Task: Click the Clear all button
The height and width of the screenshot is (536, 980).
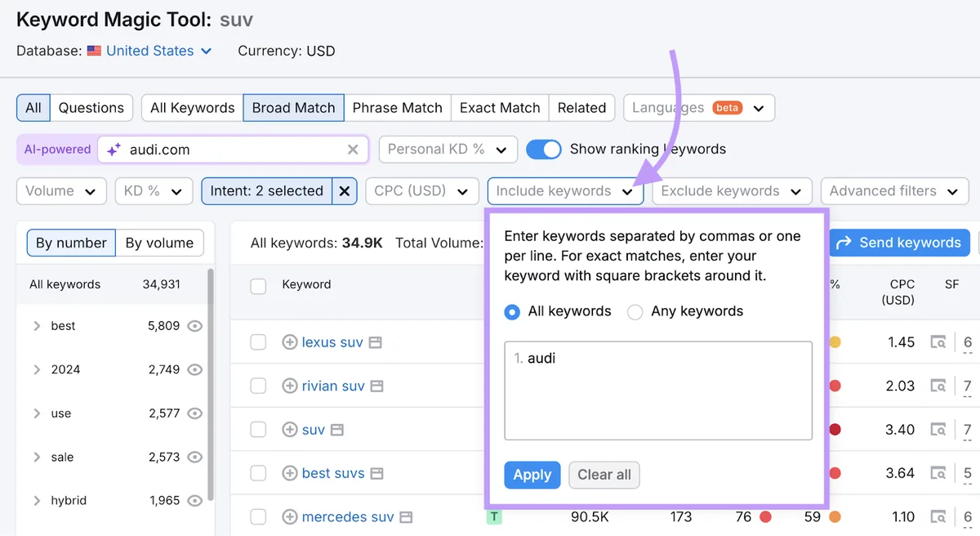Action: pyautogui.click(x=604, y=475)
